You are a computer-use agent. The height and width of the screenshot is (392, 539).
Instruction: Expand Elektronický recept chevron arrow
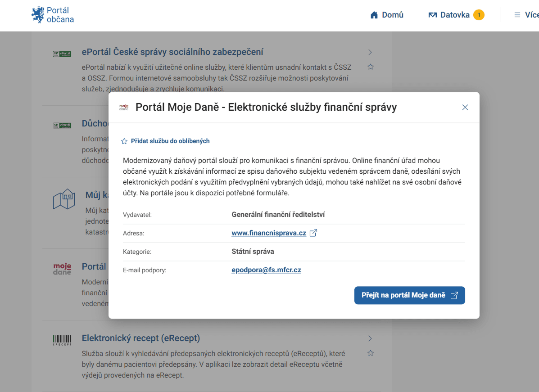pos(370,338)
